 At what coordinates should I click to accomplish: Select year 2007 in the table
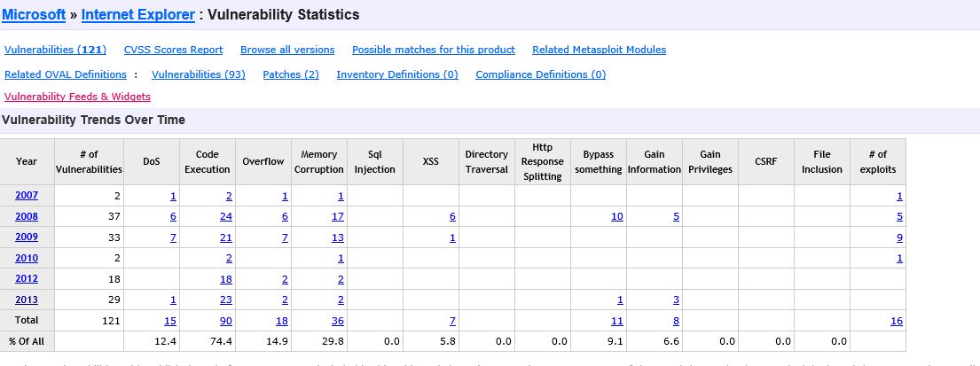pyautogui.click(x=27, y=195)
